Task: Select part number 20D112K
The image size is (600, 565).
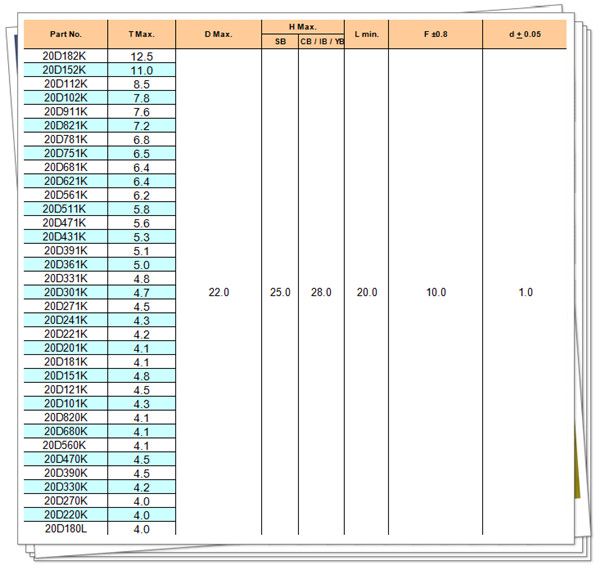Action: 66,84
